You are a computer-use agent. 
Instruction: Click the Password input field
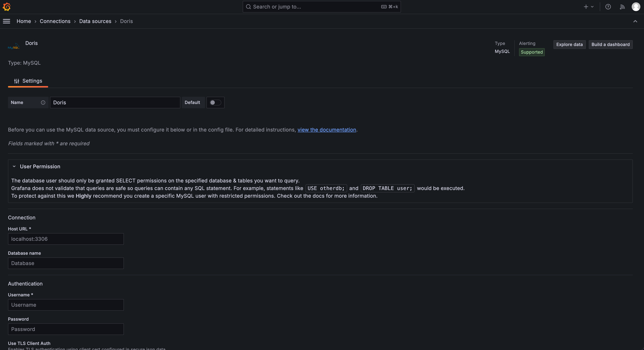[x=66, y=329]
